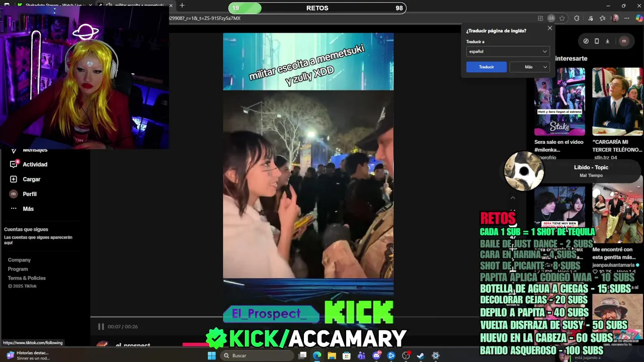
Task: Open Edge settings and more menu
Action: pyautogui.click(x=626, y=18)
